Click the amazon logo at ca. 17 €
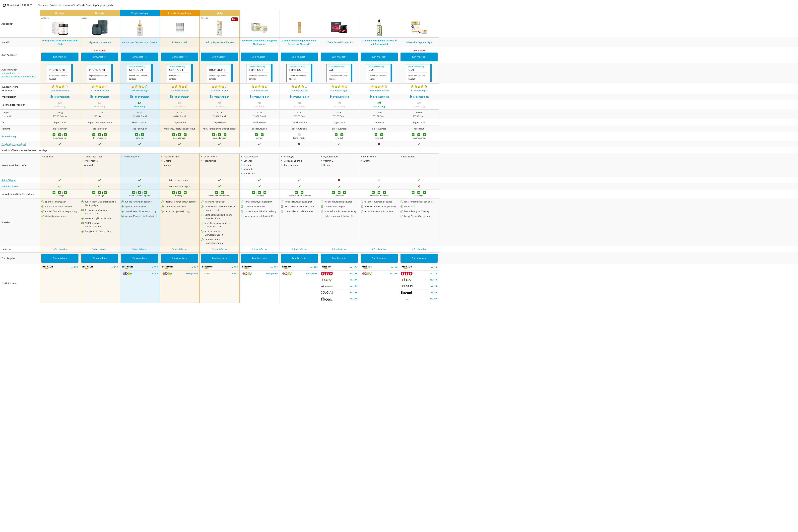Viewport: 798px width, 532px height. pyautogui.click(x=327, y=267)
